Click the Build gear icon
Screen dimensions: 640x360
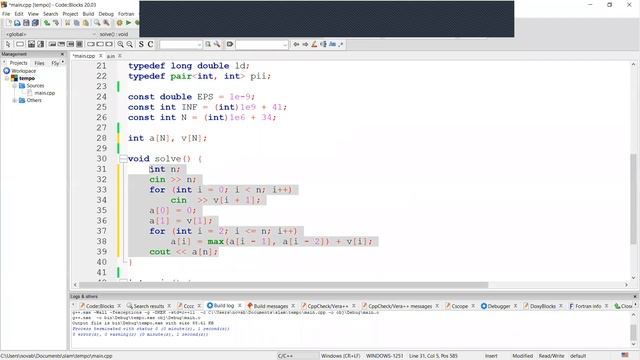pyautogui.click(x=119, y=23)
